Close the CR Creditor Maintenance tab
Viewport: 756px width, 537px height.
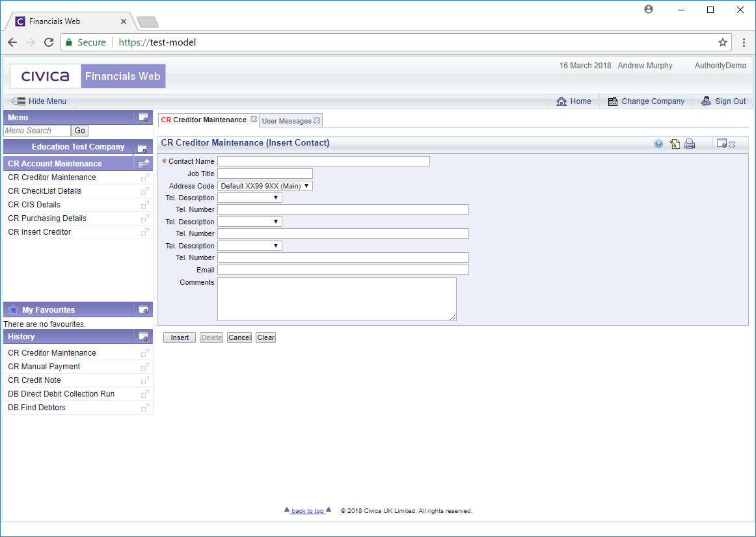click(254, 119)
